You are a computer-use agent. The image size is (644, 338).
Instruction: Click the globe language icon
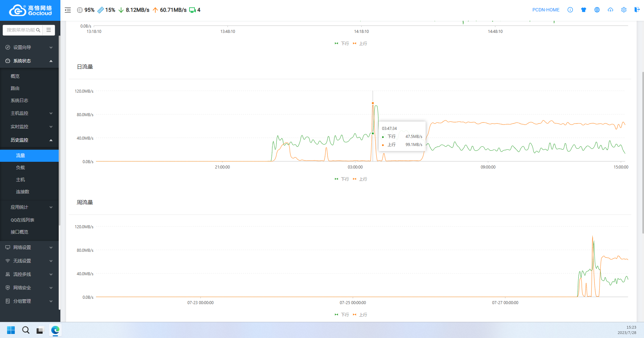coord(597,10)
